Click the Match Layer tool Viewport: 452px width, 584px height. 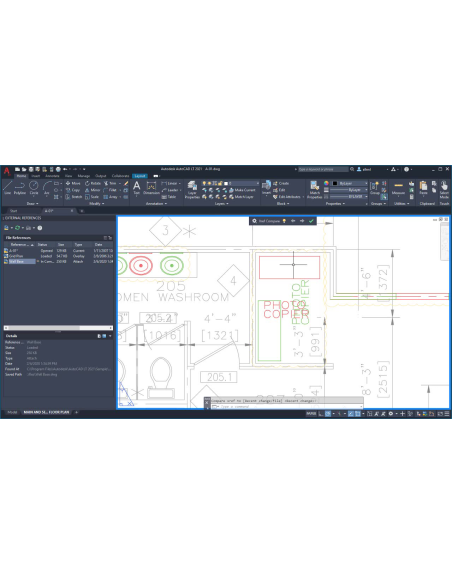[241, 197]
